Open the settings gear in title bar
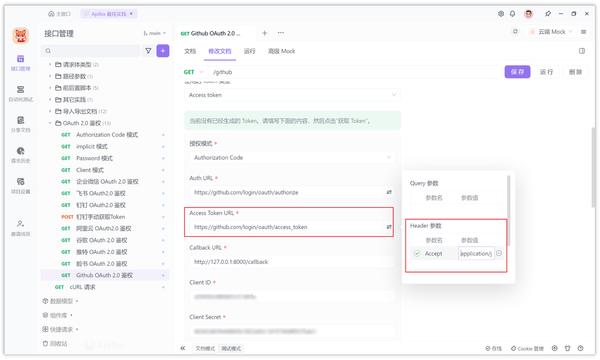Image resolution: width=600 pixels, height=360 pixels. pyautogui.click(x=501, y=14)
